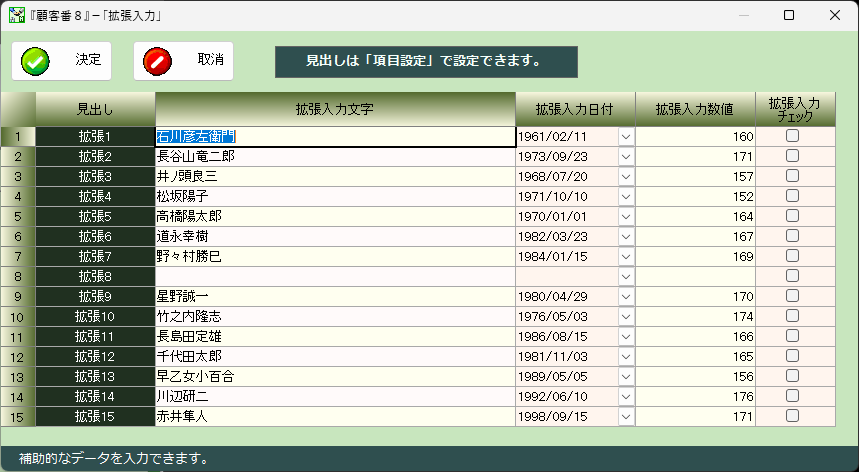Click the 取消 cancel button label

[x=210, y=60]
